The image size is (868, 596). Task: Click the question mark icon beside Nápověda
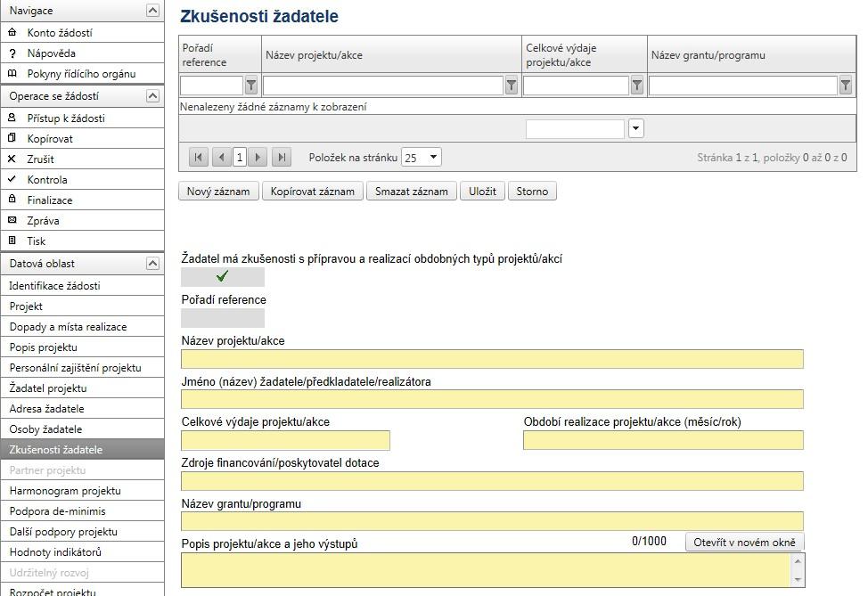tap(12, 53)
